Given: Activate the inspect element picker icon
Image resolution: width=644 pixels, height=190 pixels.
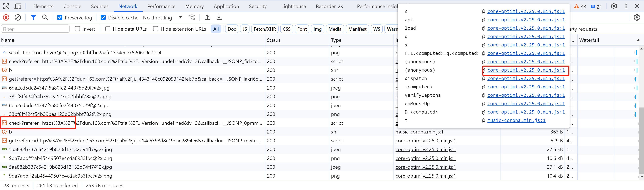Looking at the screenshot, I should [6, 6].
